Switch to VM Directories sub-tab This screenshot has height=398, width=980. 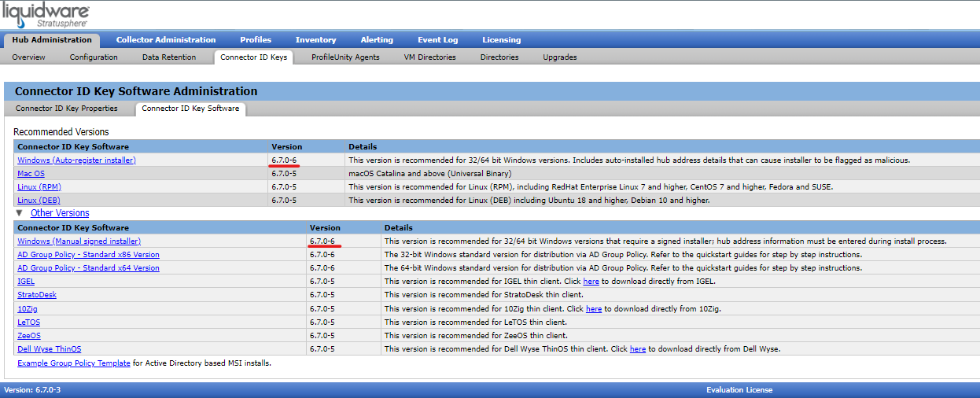coord(429,57)
